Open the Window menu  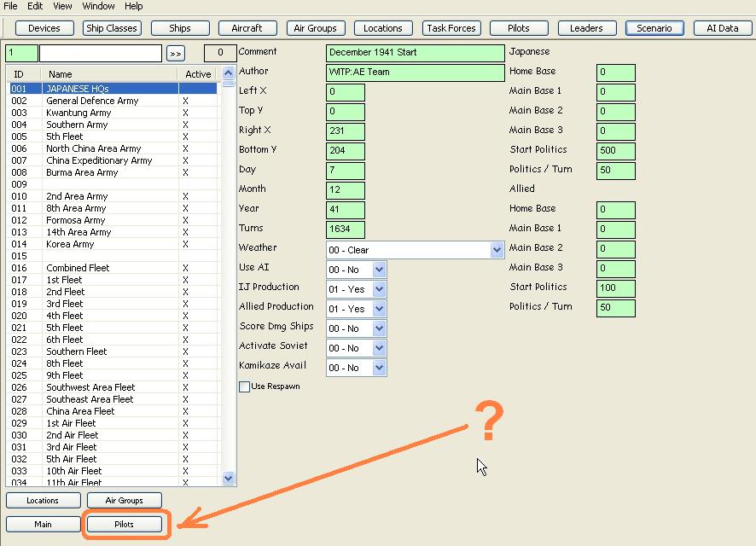[98, 6]
